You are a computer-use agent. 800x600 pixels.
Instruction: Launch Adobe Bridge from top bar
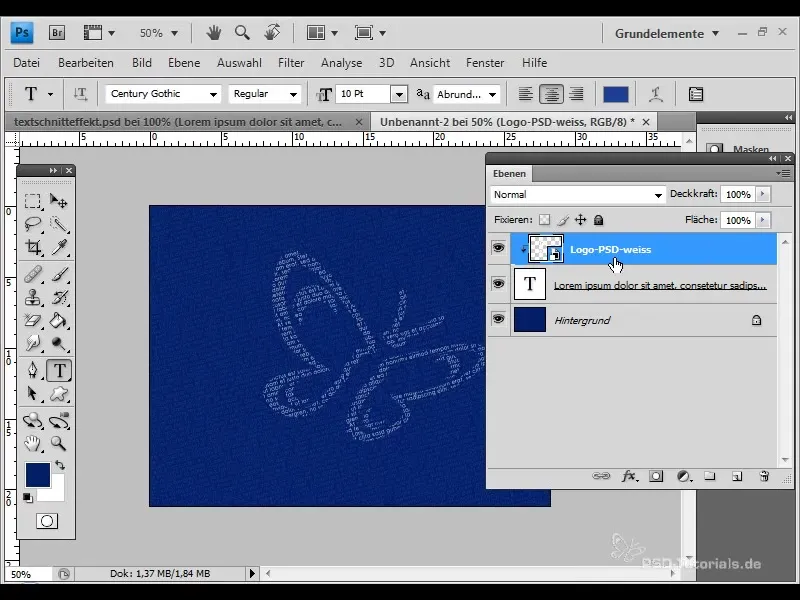pos(57,33)
